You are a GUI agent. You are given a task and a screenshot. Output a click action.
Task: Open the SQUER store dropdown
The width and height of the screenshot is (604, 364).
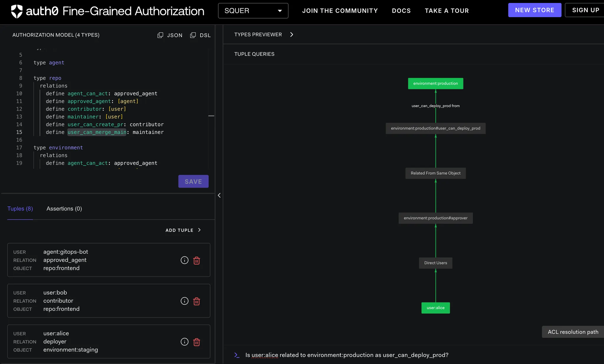click(x=253, y=11)
